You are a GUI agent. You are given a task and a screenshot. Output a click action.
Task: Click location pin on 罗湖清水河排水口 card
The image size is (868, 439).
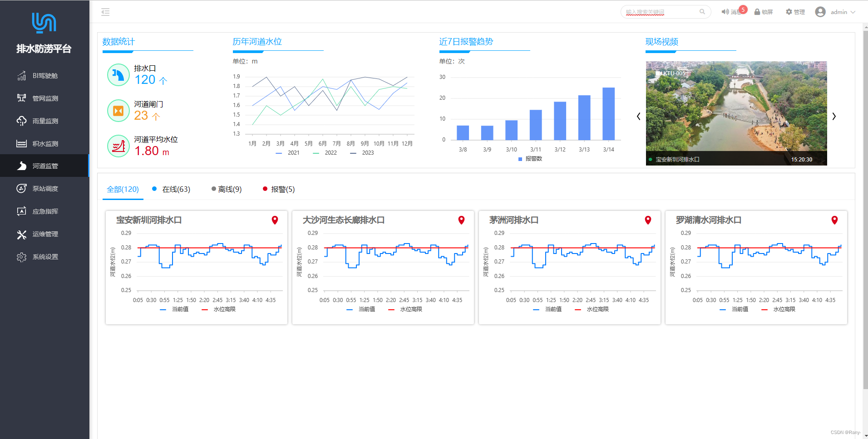[834, 220]
